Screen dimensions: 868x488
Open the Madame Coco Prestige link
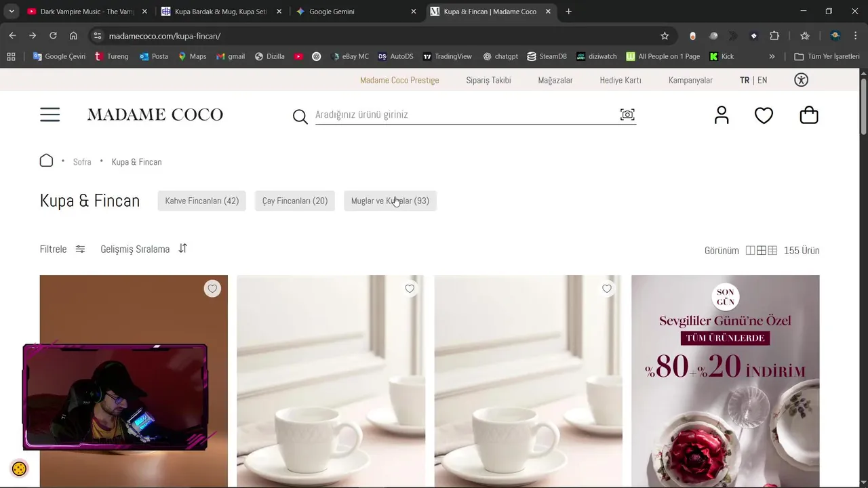399,80
